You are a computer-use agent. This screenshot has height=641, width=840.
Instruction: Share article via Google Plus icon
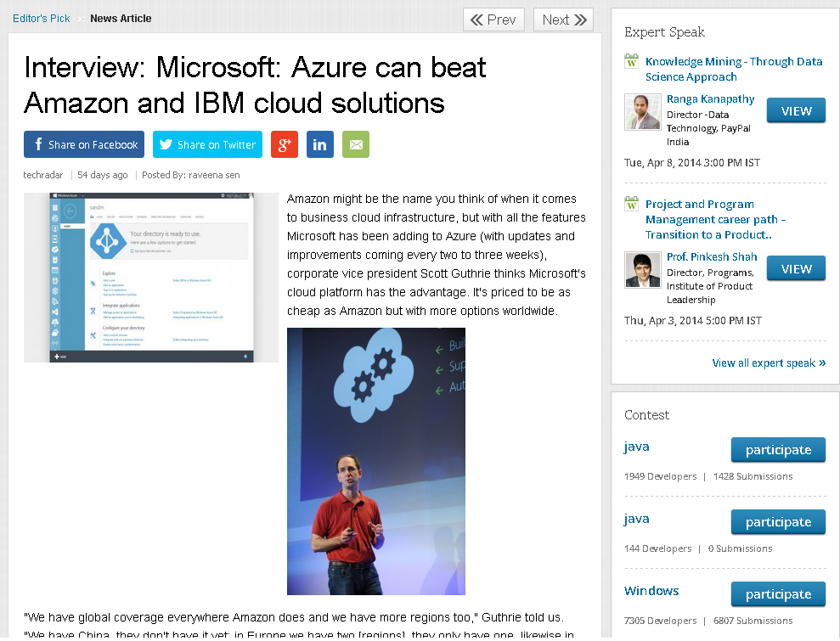(x=284, y=144)
